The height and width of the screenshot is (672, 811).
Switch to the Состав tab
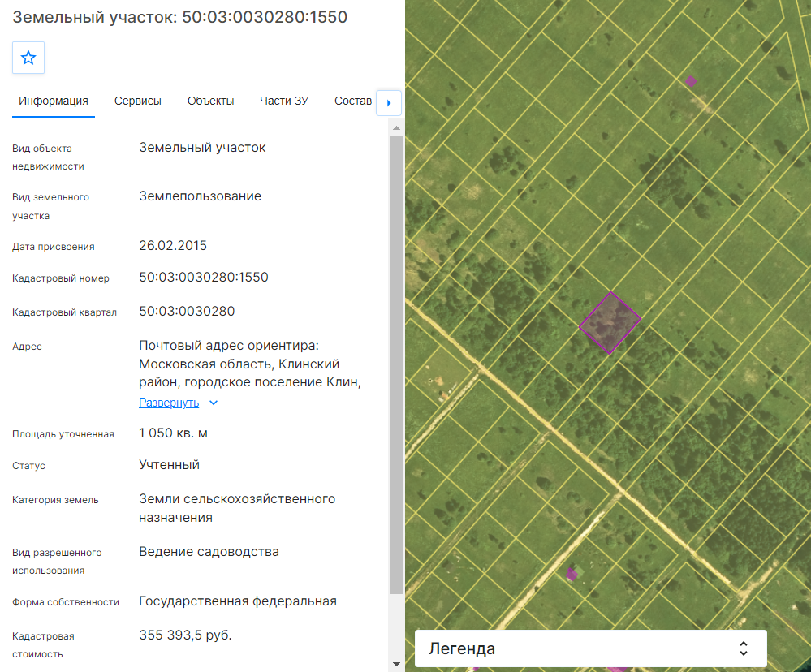coord(353,101)
